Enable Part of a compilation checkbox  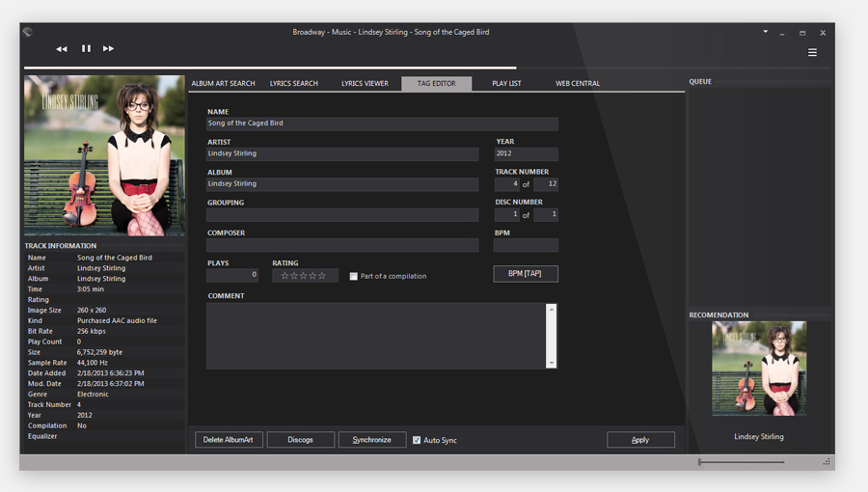point(354,276)
